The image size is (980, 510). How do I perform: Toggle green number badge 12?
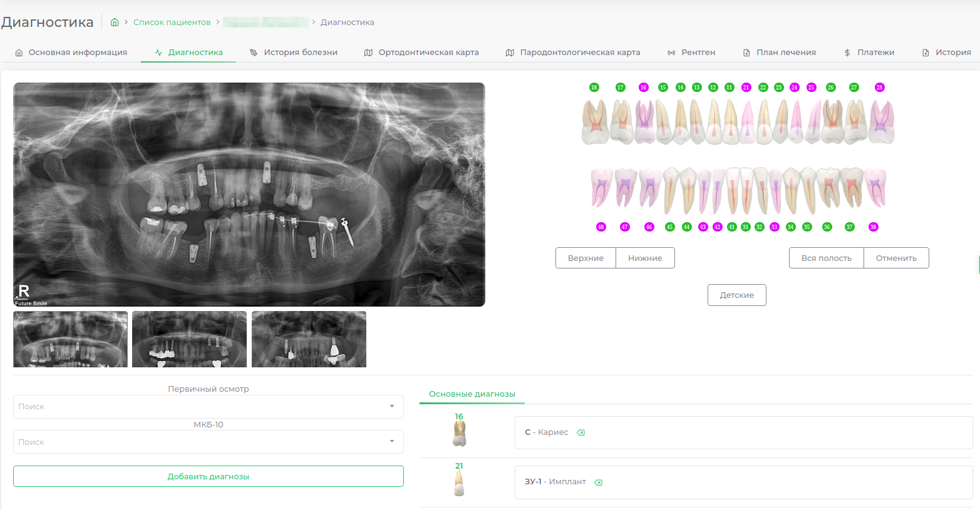click(x=713, y=88)
